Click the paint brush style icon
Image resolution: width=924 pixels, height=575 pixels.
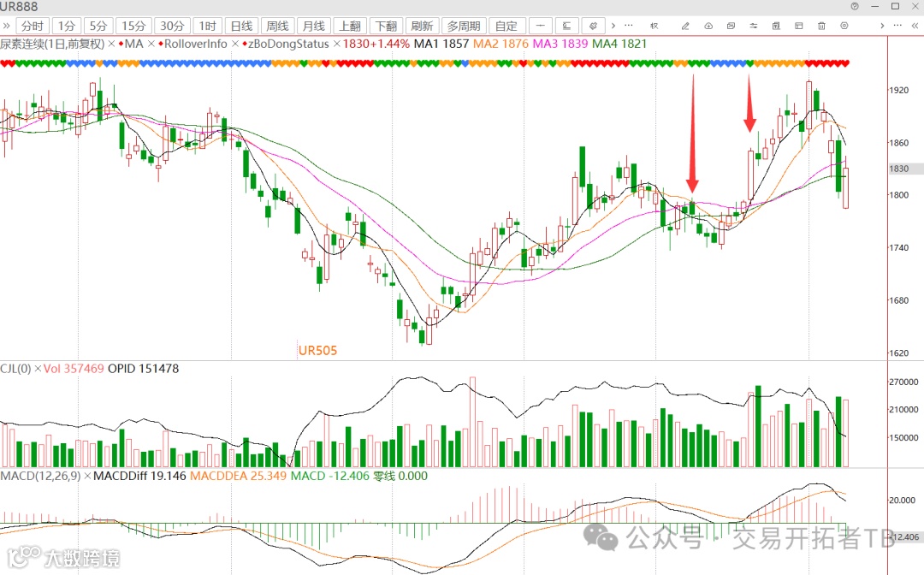click(x=594, y=26)
